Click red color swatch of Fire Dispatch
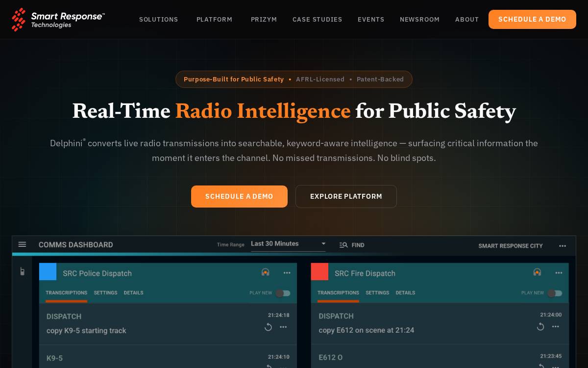 coord(319,271)
